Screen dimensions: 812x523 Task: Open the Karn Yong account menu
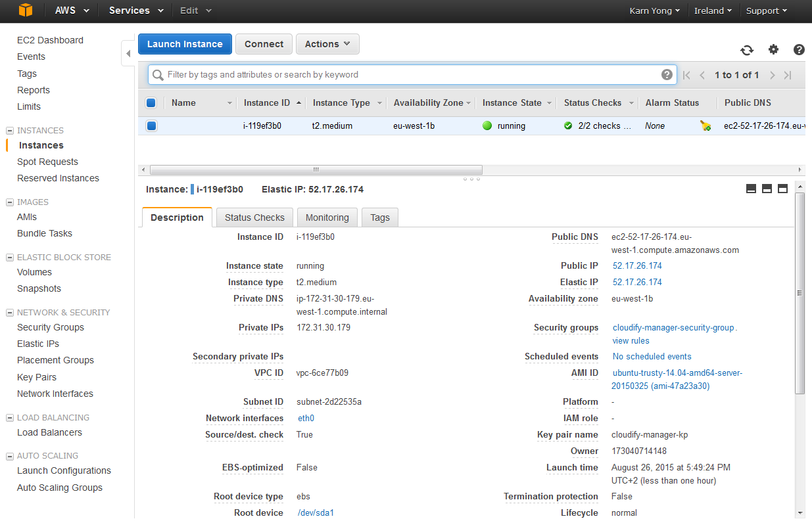coord(655,11)
